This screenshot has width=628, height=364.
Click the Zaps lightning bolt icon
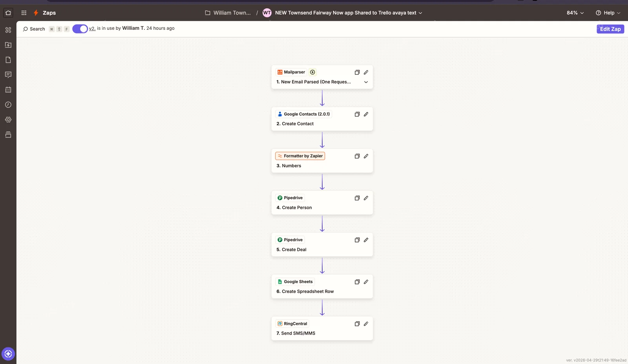(36, 13)
